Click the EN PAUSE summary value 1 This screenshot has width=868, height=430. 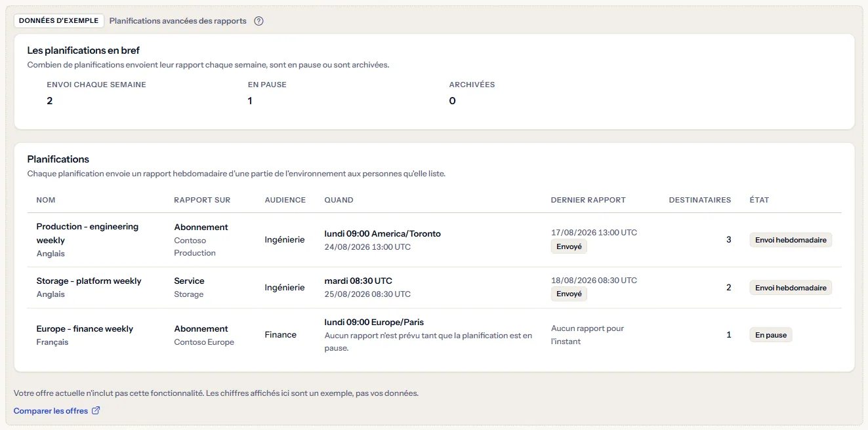tap(250, 101)
